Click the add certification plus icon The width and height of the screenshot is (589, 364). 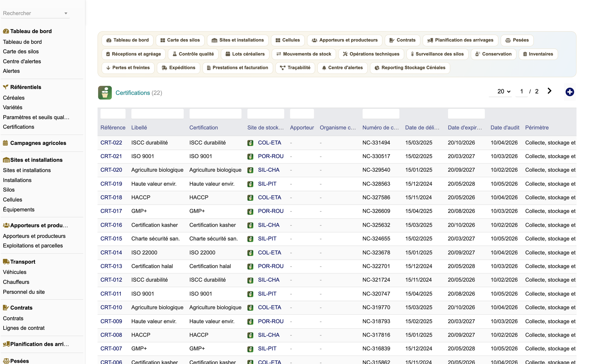(570, 92)
